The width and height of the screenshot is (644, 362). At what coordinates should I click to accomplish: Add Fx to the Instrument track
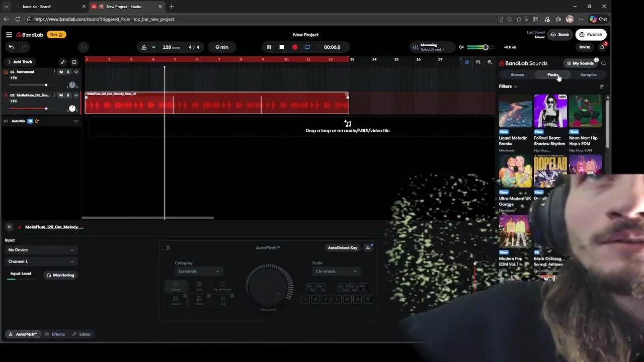14,78
